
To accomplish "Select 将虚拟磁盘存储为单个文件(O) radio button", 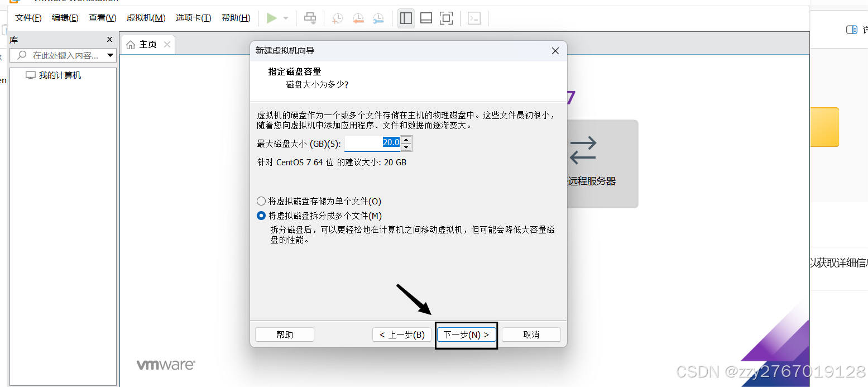I will pos(261,201).
